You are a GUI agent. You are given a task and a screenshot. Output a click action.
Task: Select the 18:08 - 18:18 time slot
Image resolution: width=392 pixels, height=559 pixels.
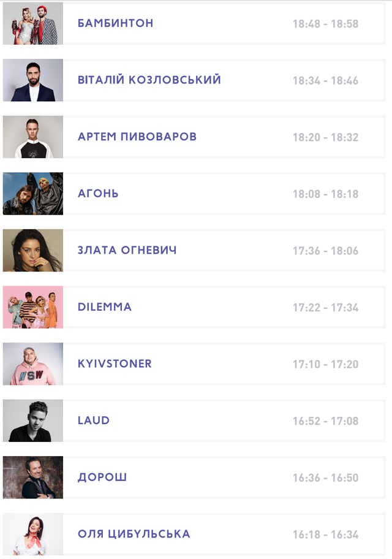[x=325, y=194]
